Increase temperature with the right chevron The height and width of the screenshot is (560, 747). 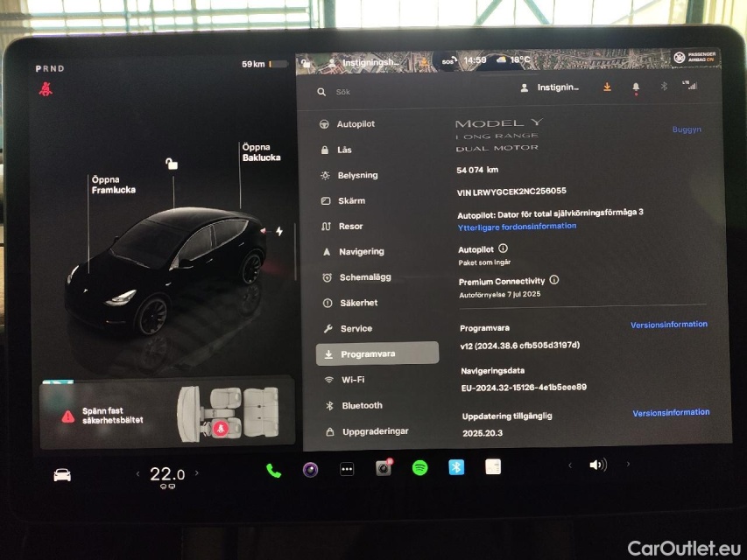point(197,472)
